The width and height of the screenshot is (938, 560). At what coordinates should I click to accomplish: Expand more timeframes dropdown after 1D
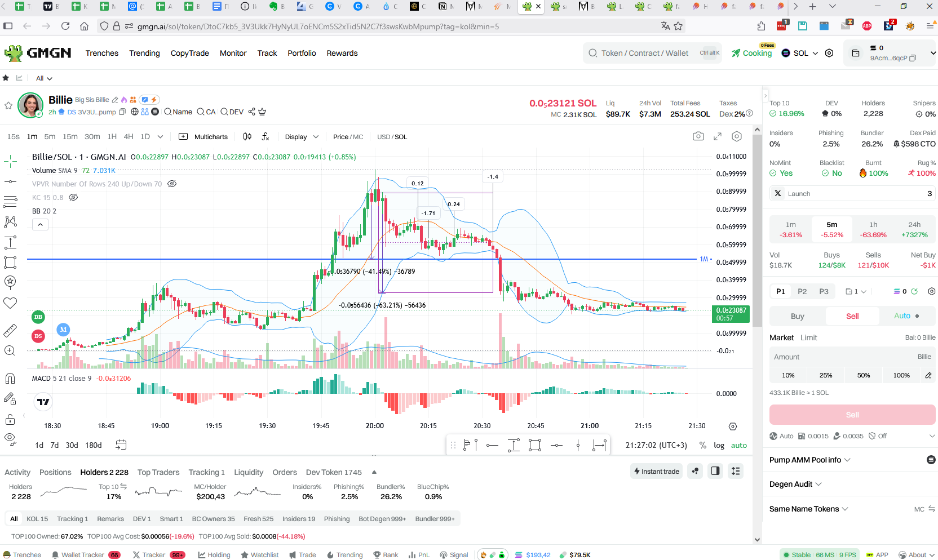tap(160, 136)
